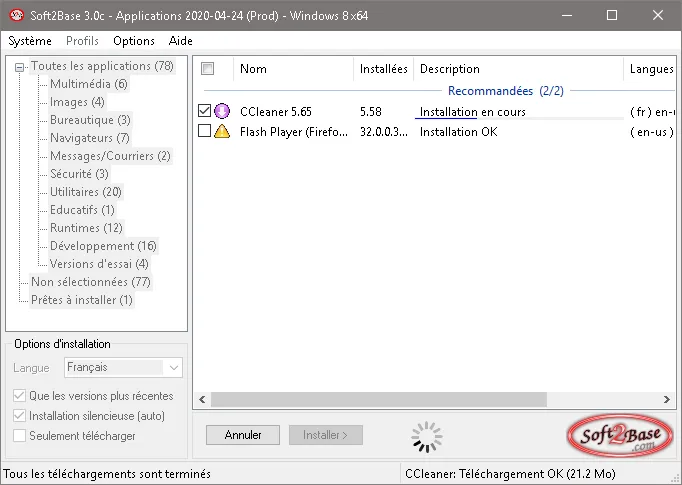The width and height of the screenshot is (682, 485).
Task: Click the Soft2Base.com logo
Action: pyautogui.click(x=620, y=435)
